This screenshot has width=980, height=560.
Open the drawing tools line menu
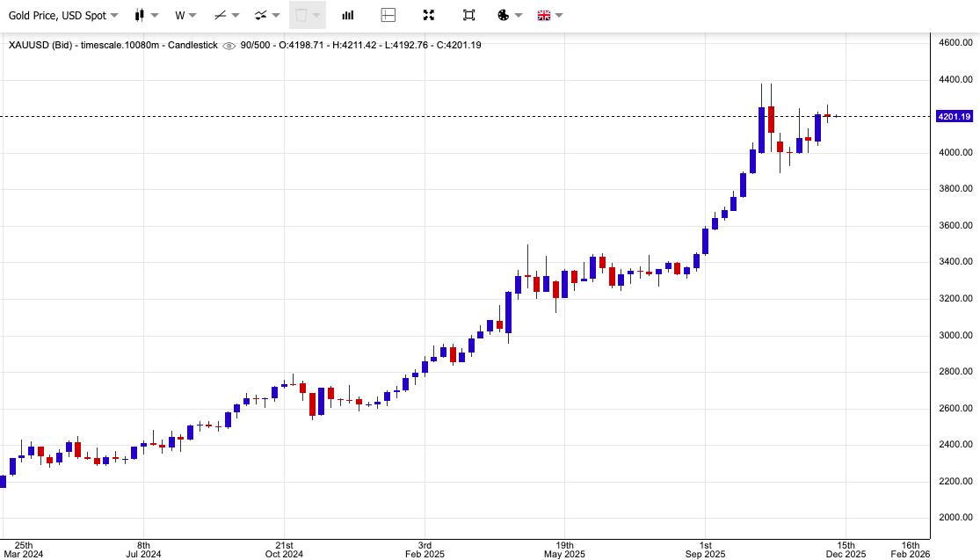(227, 15)
